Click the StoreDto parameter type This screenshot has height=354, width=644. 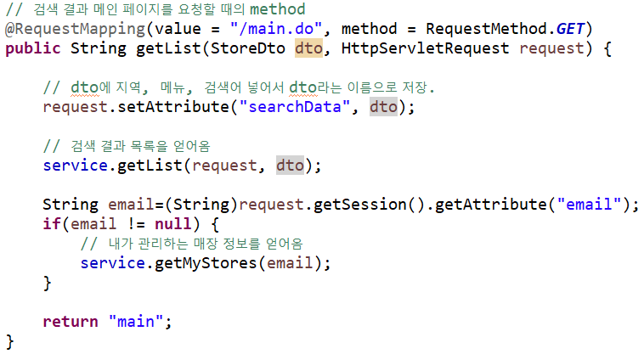pyautogui.click(x=248, y=49)
